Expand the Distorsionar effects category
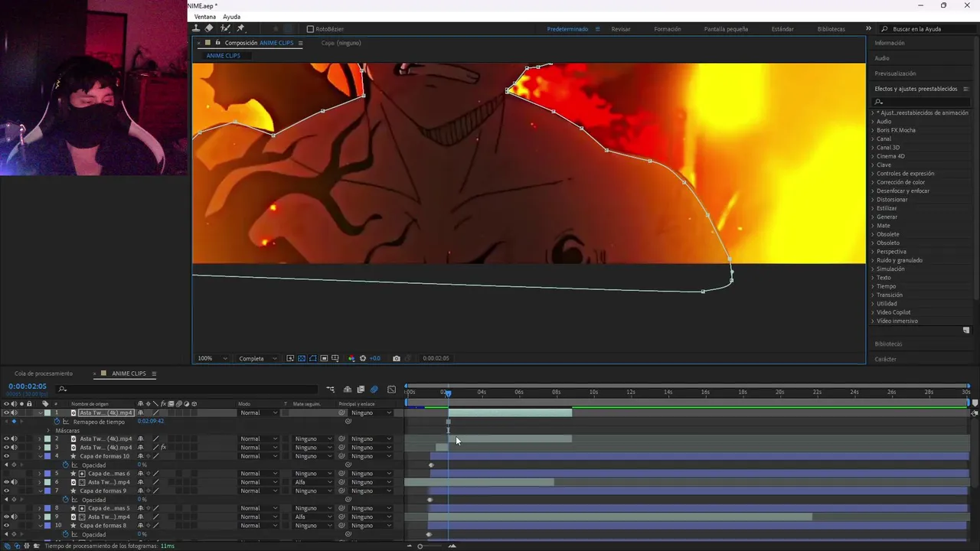The image size is (980, 551). click(872, 200)
